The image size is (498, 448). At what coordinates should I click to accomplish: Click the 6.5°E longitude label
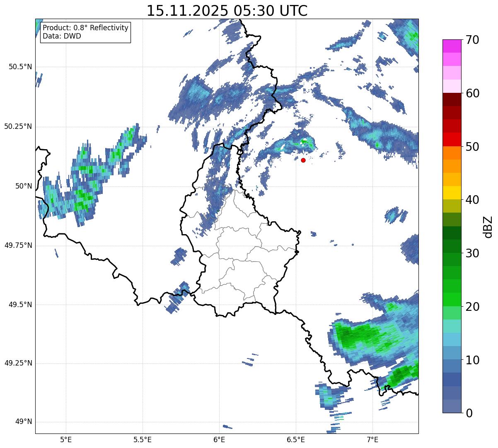[296, 439]
